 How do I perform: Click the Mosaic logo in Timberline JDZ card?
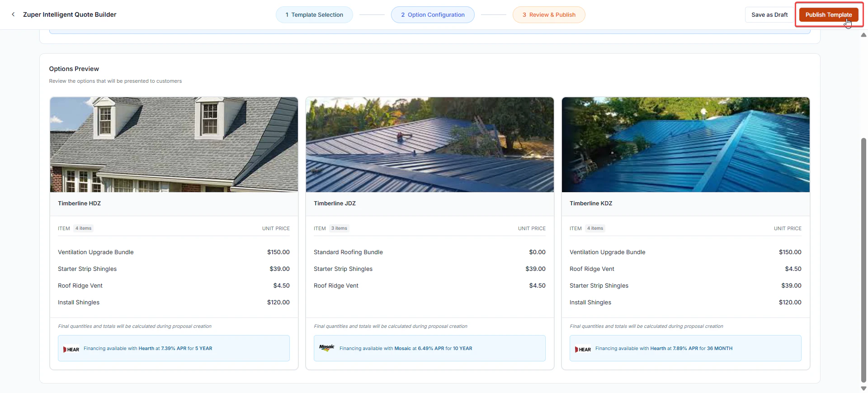click(x=327, y=348)
